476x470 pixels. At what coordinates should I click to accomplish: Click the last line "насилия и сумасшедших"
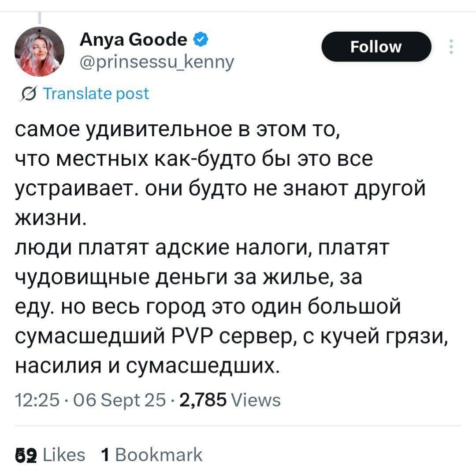[148, 366]
